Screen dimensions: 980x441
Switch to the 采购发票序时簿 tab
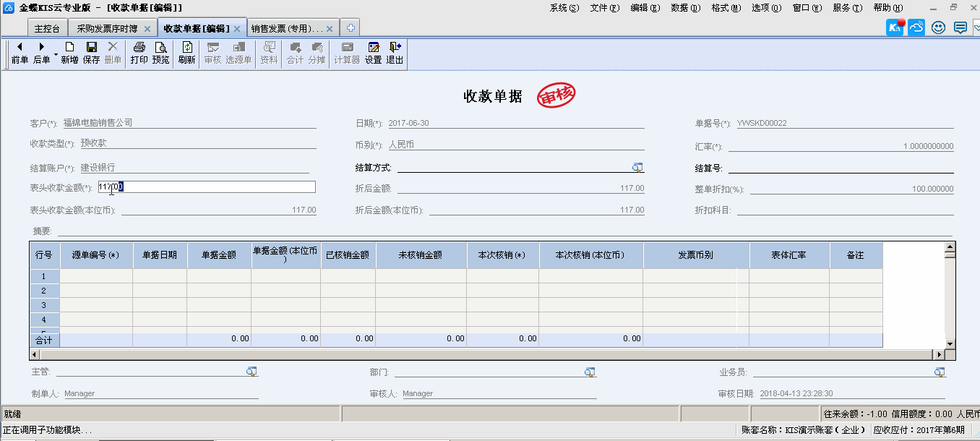(x=107, y=29)
